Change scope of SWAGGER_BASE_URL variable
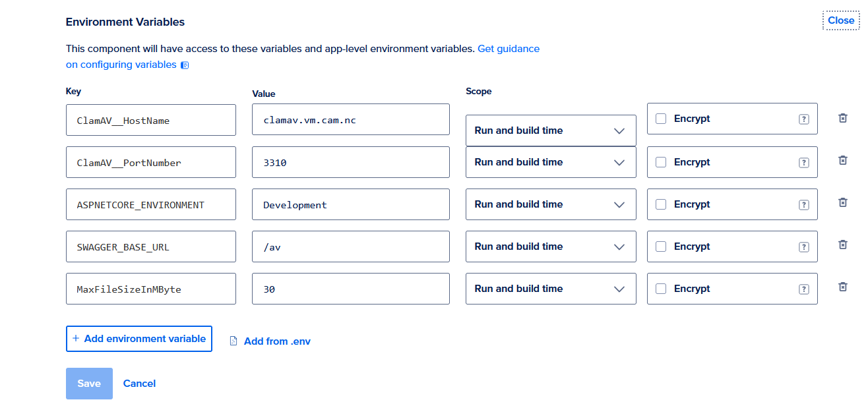The width and height of the screenshot is (868, 406). pyautogui.click(x=550, y=246)
